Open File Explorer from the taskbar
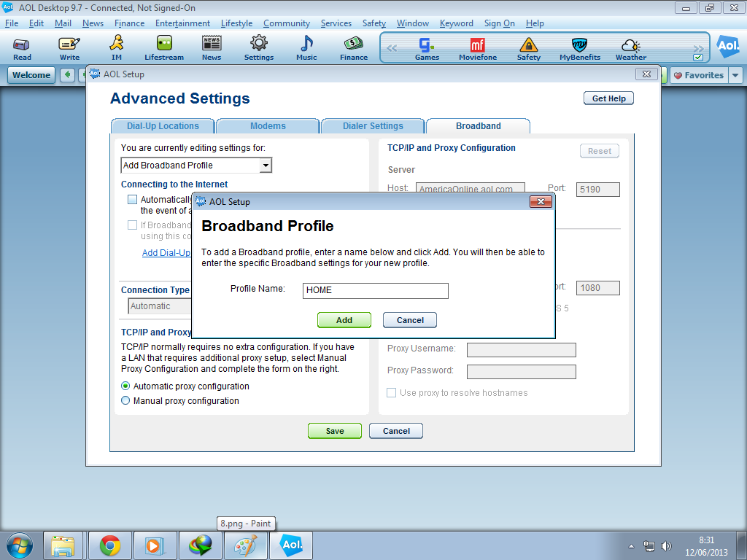 pyautogui.click(x=63, y=545)
